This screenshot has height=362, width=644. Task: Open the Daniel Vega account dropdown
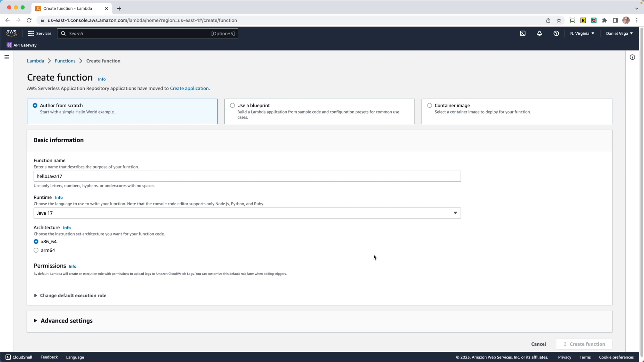click(x=619, y=33)
